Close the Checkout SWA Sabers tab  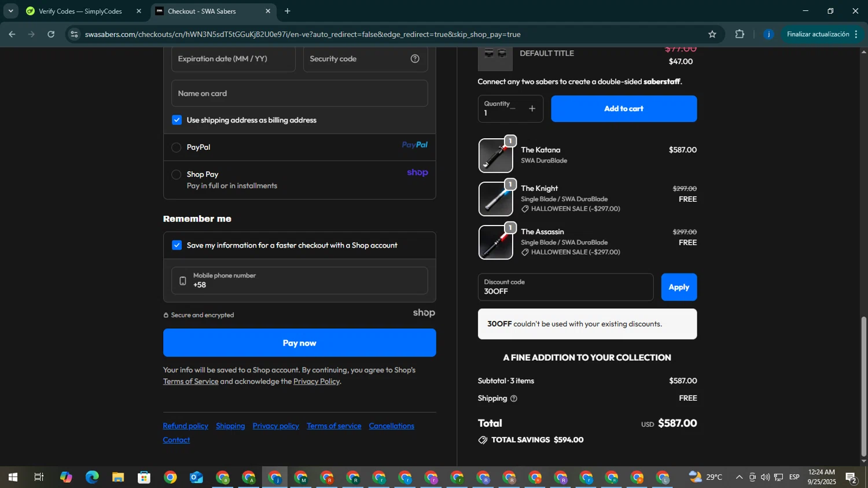tap(268, 11)
